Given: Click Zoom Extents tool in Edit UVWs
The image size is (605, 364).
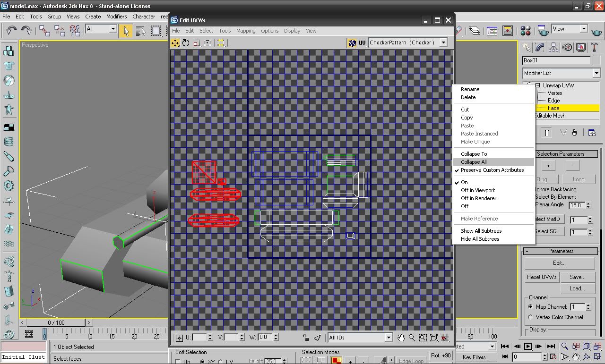Looking at the screenshot, I should click(x=434, y=338).
